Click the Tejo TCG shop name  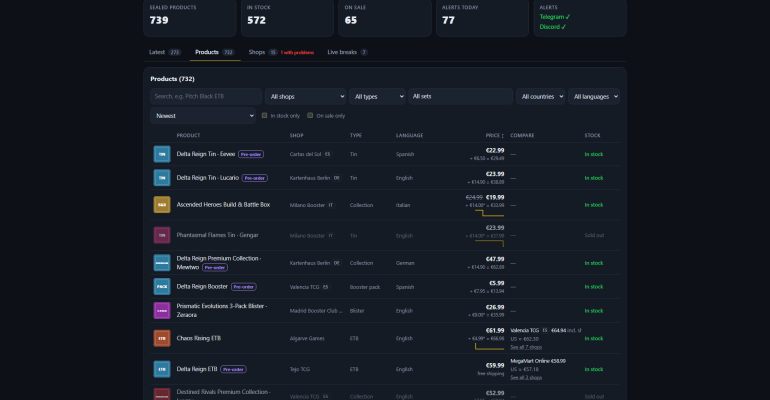300,369
